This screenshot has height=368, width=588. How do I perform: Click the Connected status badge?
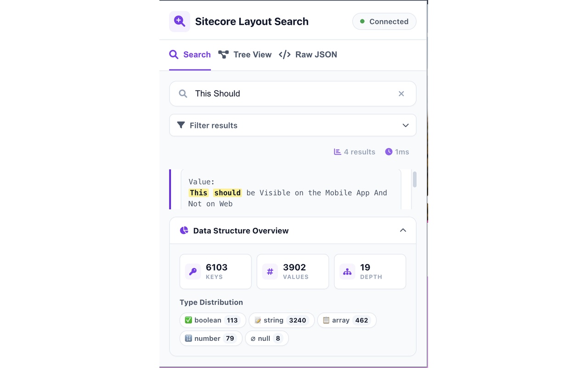point(384,21)
